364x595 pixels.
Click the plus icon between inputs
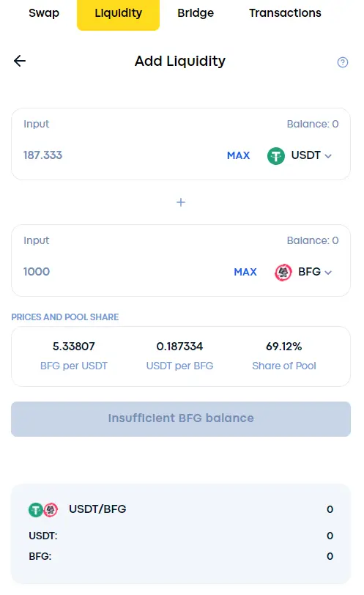pos(181,202)
